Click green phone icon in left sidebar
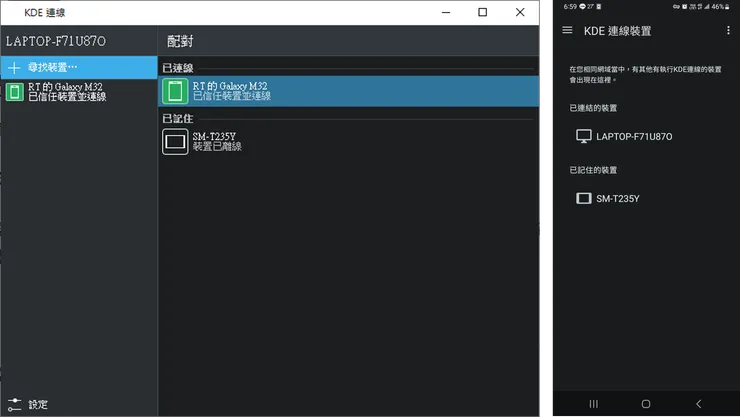Screen dimensions: 740x417 point(15,92)
